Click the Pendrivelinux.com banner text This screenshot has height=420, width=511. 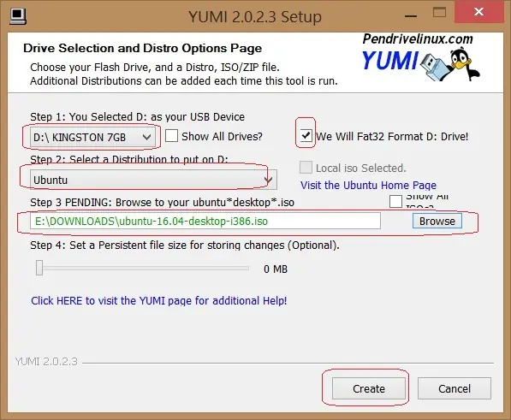pyautogui.click(x=418, y=39)
